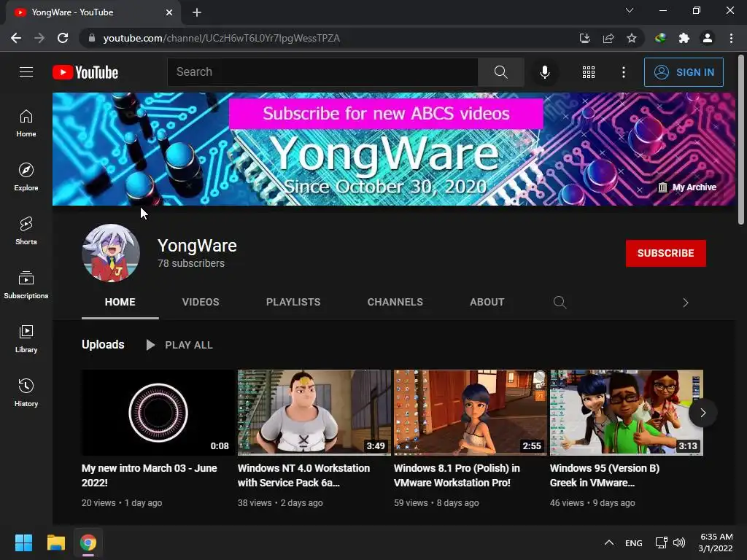
Task: Click the SIGN IN button
Action: pos(684,72)
